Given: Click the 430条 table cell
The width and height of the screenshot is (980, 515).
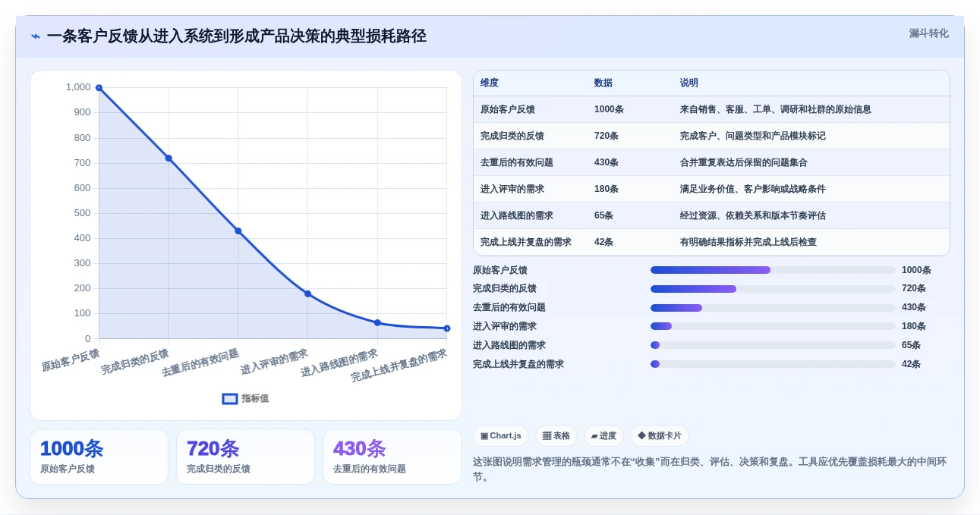Looking at the screenshot, I should click(x=607, y=162).
